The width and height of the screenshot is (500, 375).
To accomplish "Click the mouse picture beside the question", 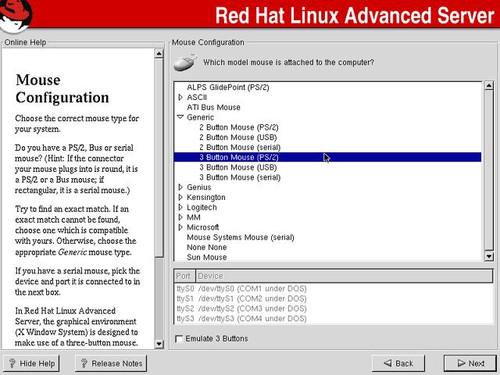I will coord(186,62).
